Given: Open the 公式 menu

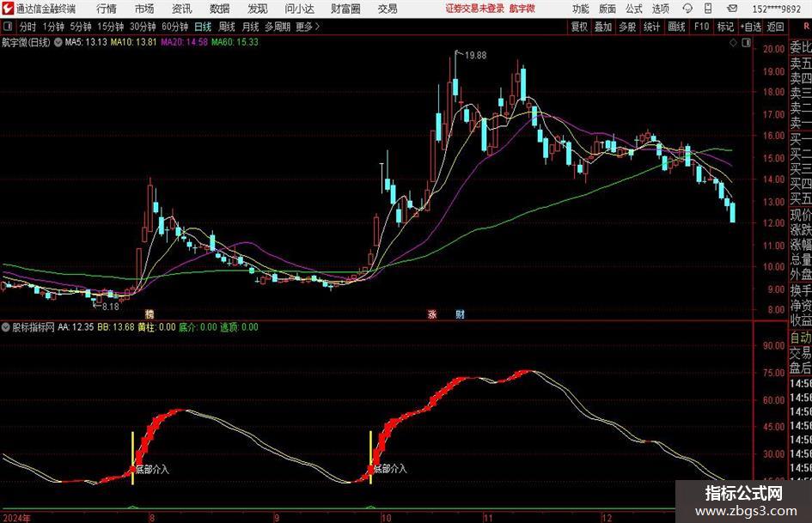Looking at the screenshot, I should point(634,9).
